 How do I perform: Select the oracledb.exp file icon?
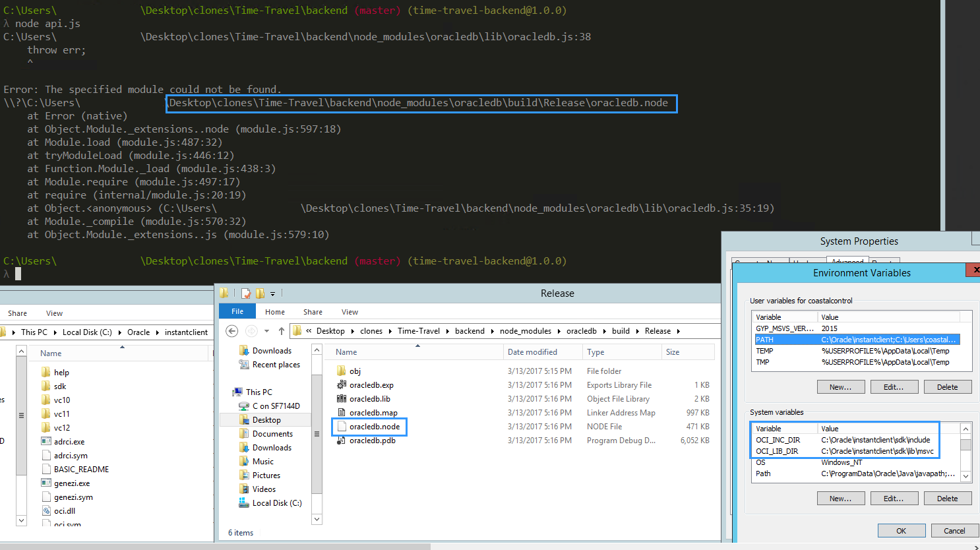341,385
